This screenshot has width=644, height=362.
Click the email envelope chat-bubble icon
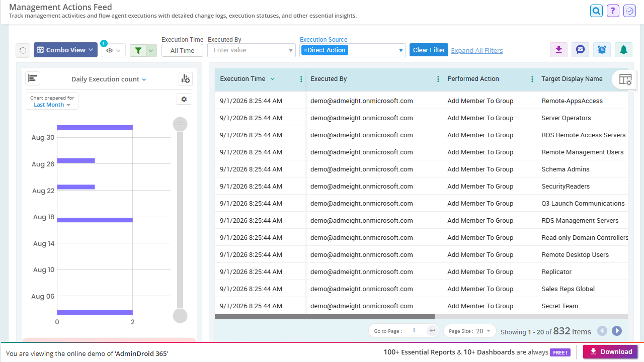tap(580, 49)
